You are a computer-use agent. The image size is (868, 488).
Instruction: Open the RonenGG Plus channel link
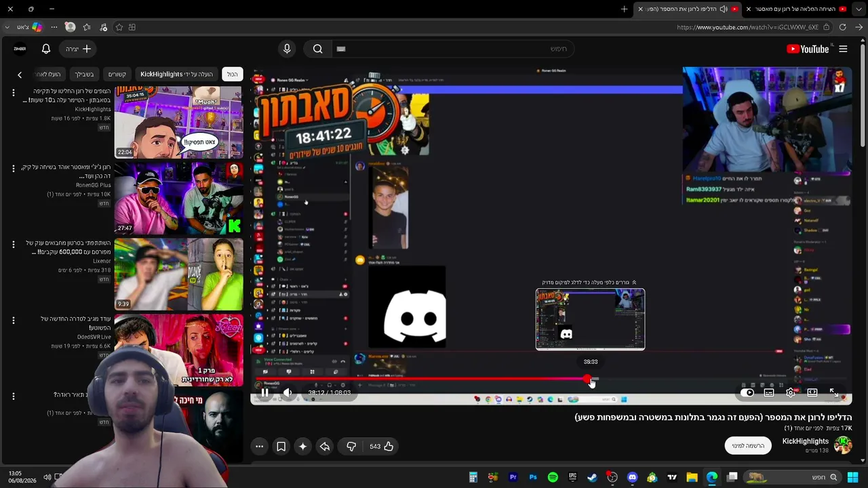click(x=93, y=185)
